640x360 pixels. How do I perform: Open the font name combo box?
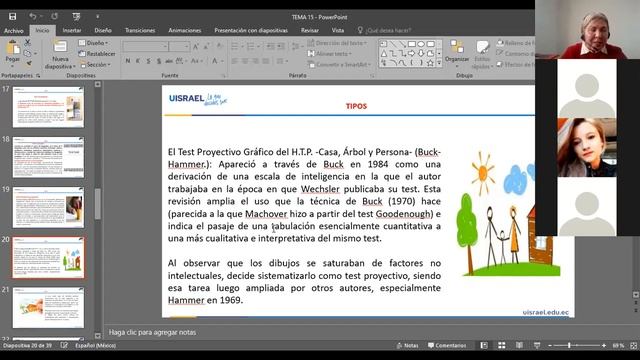pyautogui.click(x=145, y=47)
